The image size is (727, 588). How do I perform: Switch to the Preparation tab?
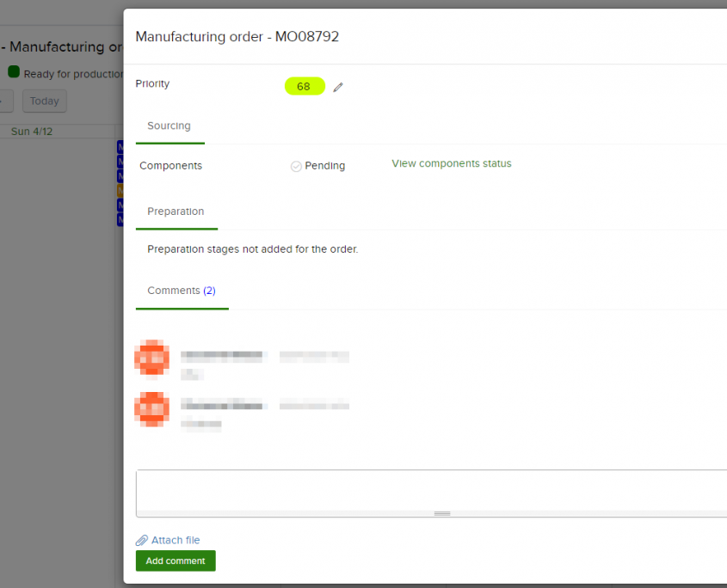point(176,211)
